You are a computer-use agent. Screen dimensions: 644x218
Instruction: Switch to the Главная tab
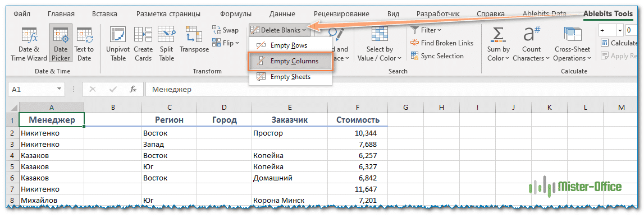61,13
